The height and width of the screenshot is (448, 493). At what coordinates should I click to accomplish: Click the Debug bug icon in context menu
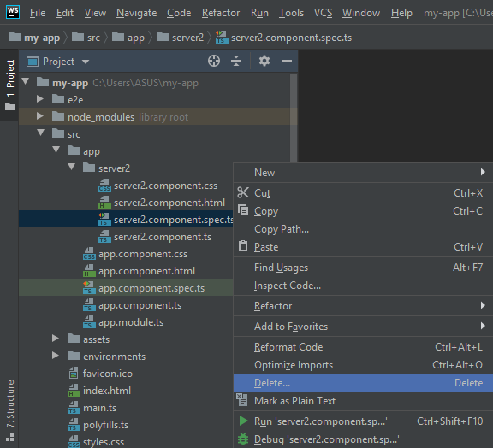tap(243, 439)
